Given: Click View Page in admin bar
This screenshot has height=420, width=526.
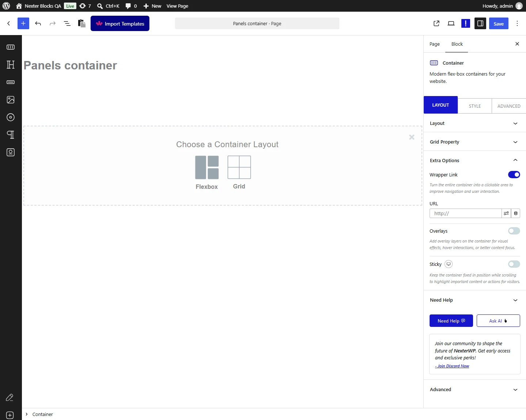Looking at the screenshot, I should coord(178,6).
